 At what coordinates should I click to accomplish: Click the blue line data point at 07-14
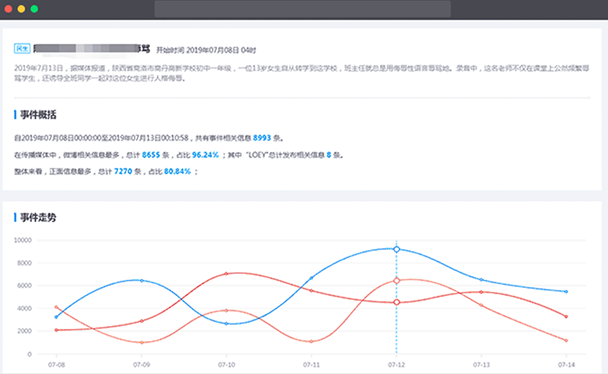(x=566, y=291)
